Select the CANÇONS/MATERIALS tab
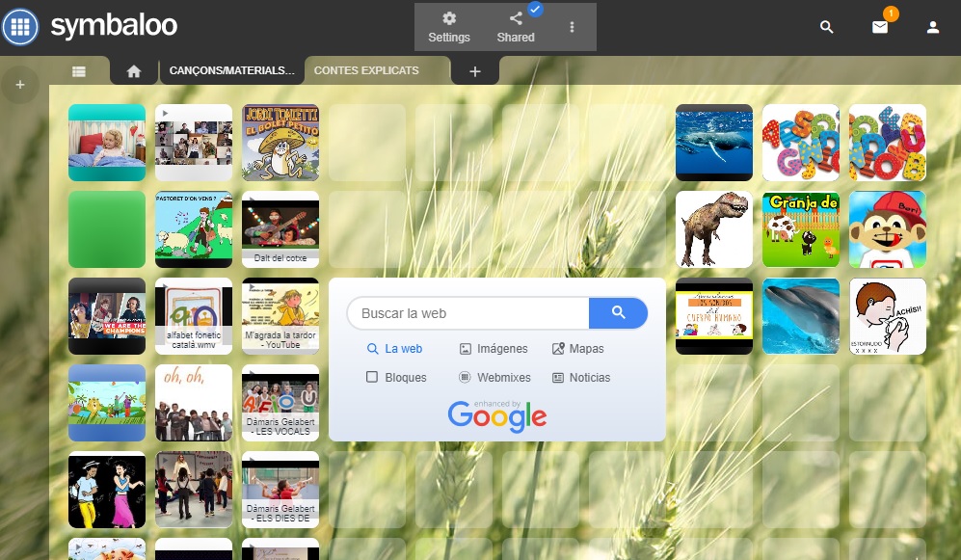This screenshot has width=961, height=560. 231,71
